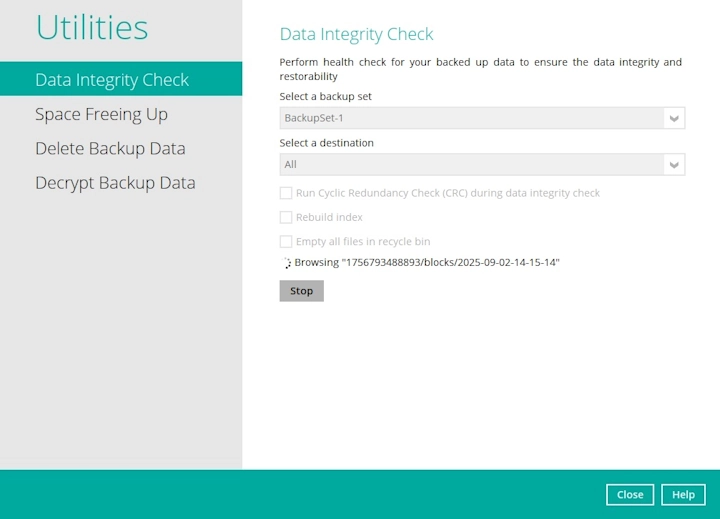Open the Space Freeing Up utility
This screenshot has width=720, height=519.
point(101,114)
